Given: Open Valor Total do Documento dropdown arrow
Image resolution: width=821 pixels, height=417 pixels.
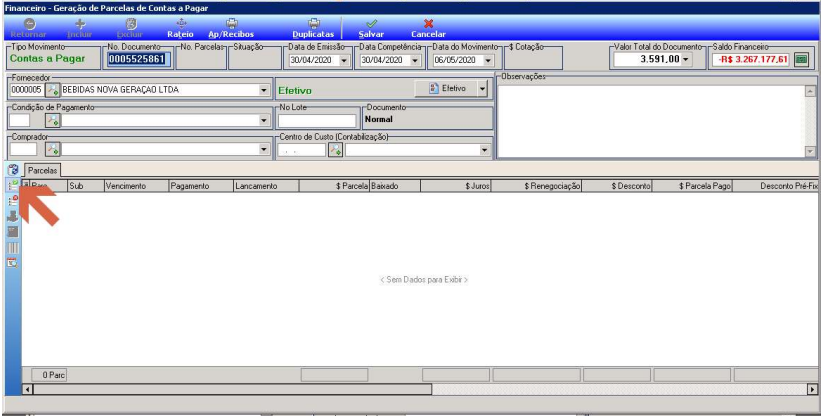Looking at the screenshot, I should coord(685,60).
